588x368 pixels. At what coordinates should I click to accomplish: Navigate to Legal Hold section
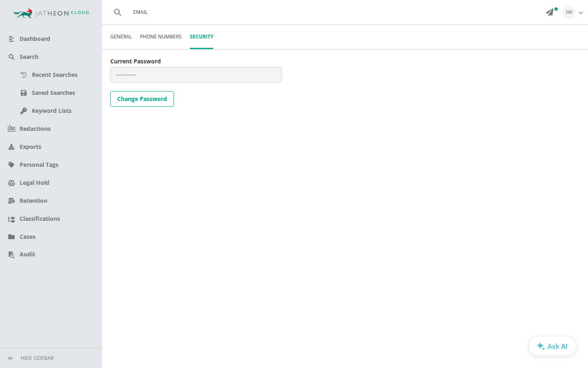click(34, 183)
